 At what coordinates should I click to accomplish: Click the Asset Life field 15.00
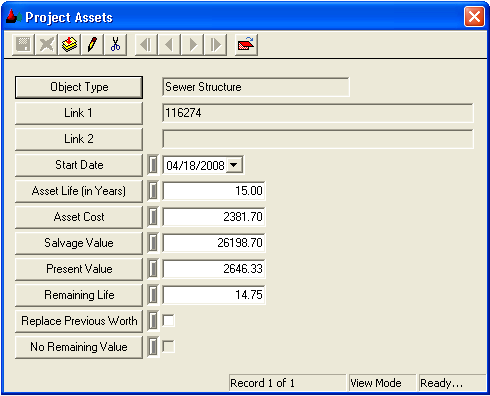click(x=214, y=191)
